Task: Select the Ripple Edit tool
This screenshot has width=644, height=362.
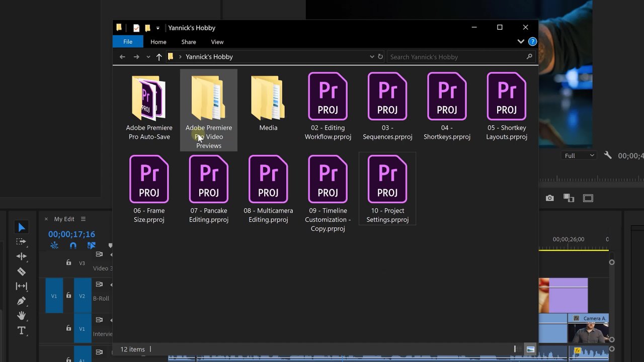Action: tap(21, 256)
